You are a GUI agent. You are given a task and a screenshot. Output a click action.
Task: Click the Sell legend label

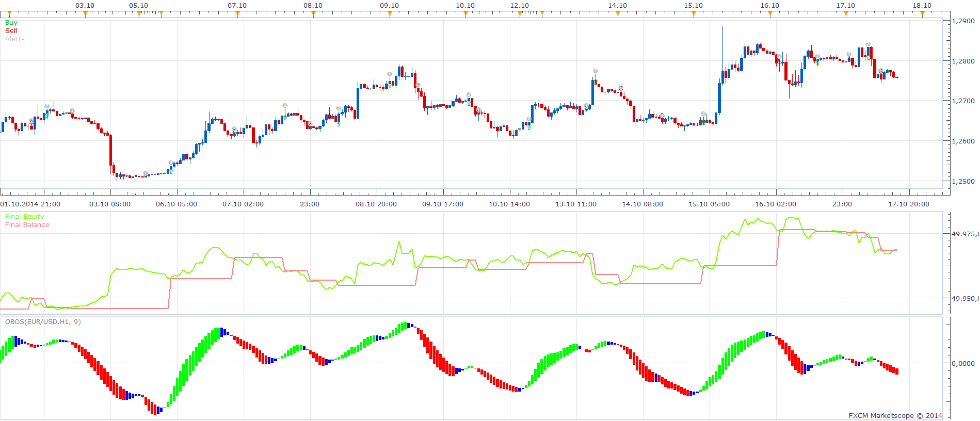(x=11, y=31)
